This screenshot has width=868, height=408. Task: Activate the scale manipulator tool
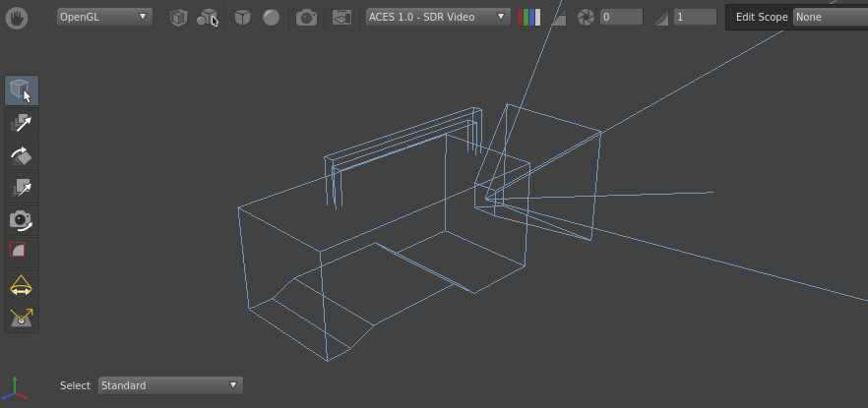22,187
